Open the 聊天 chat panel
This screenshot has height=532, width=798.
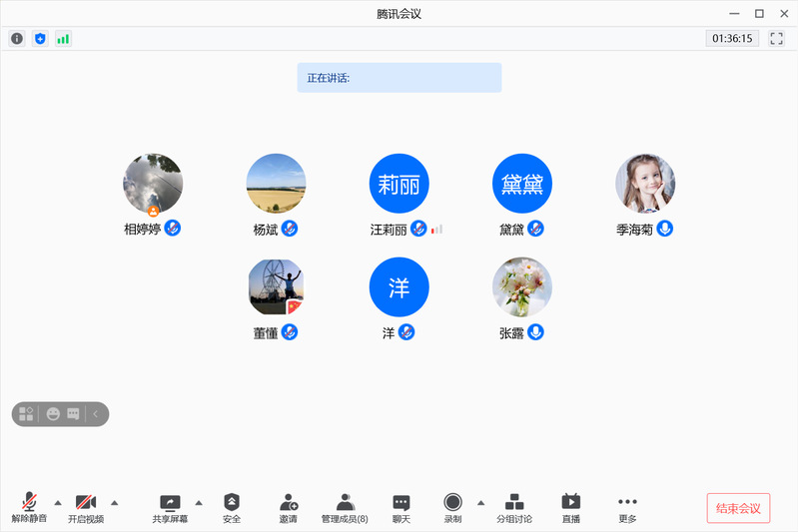tap(401, 507)
